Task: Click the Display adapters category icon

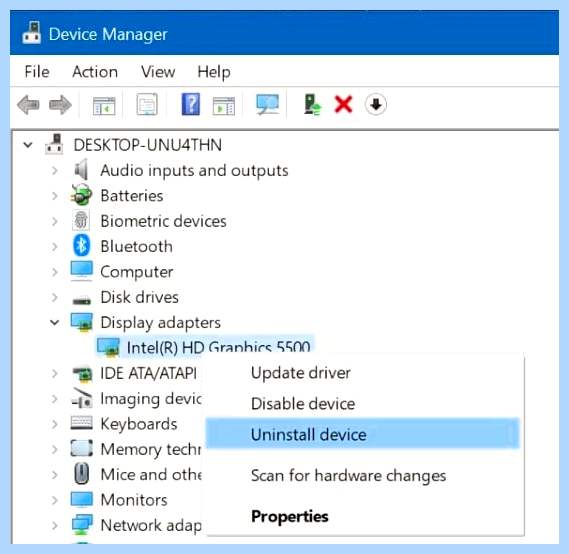Action: click(x=82, y=322)
